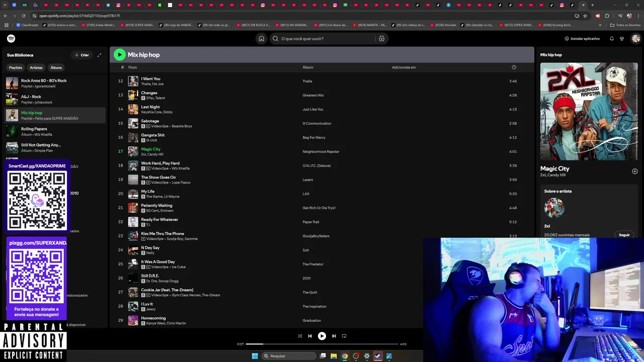Install the app via Instalar aplicativo
Image resolution: width=644 pixels, height=362 pixels.
[x=582, y=39]
